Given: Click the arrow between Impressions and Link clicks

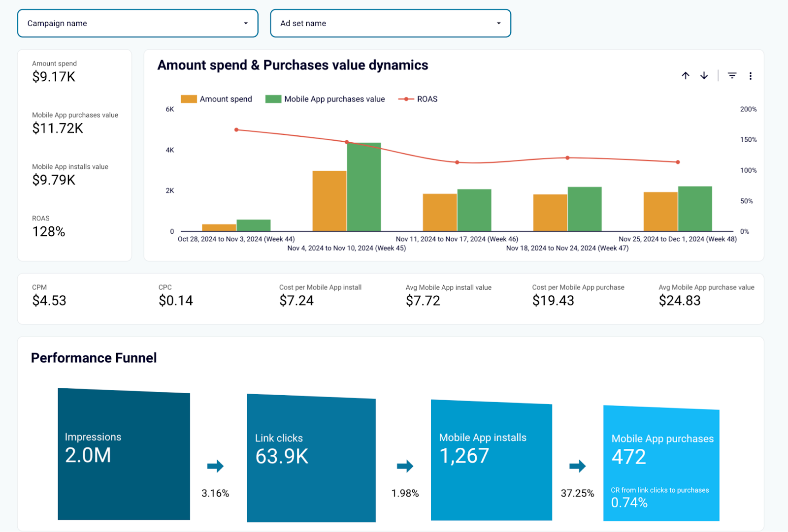Looking at the screenshot, I should click(215, 467).
